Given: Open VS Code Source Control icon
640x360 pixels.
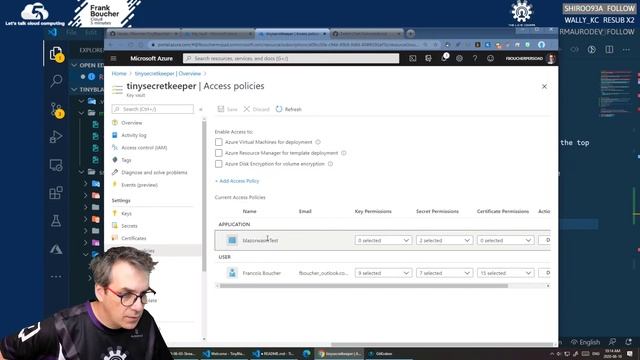Looking at the screenshot, I should tap(56, 109).
